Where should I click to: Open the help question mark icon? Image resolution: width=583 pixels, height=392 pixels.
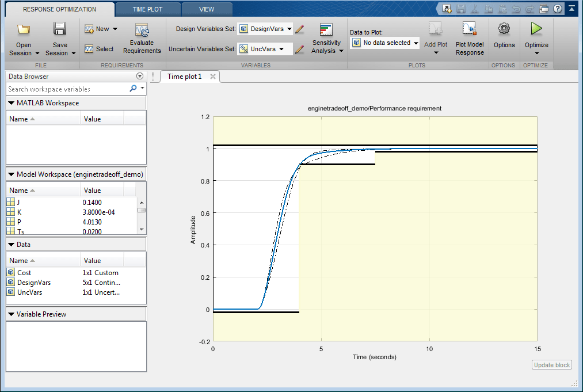(557, 9)
